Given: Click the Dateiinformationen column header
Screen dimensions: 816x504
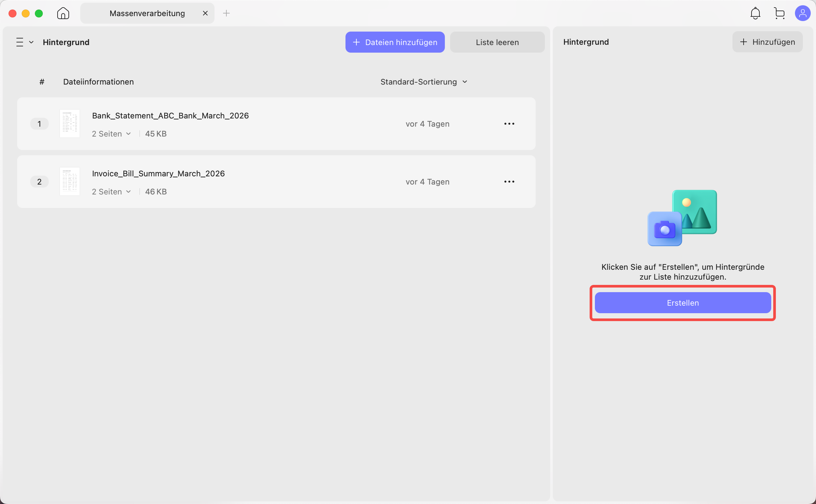Looking at the screenshot, I should (x=98, y=82).
